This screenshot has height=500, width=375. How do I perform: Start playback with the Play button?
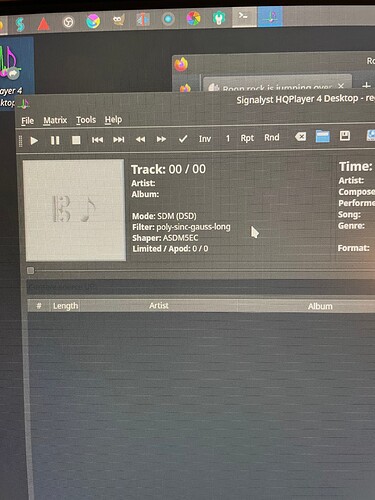click(34, 141)
